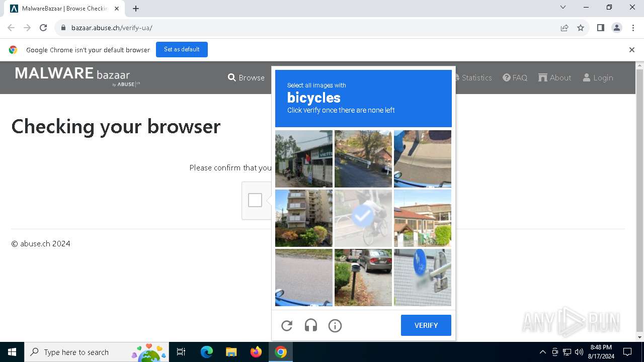Select tile with parked silver car
This screenshot has width=644, height=362.
coord(363,278)
